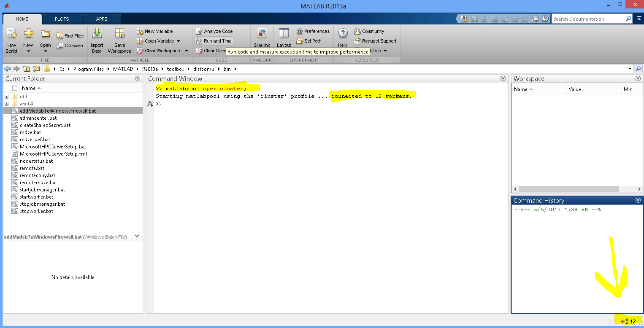Click the new shortcut icon in quick access toolbar
Screen dimensions: 644x328
[x=464, y=19]
